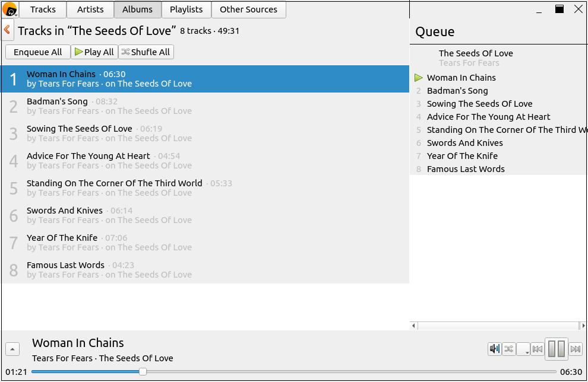Select Sowing The Seeds Of Love in the Queue
Screen dimensions: 588x382
point(499,104)
